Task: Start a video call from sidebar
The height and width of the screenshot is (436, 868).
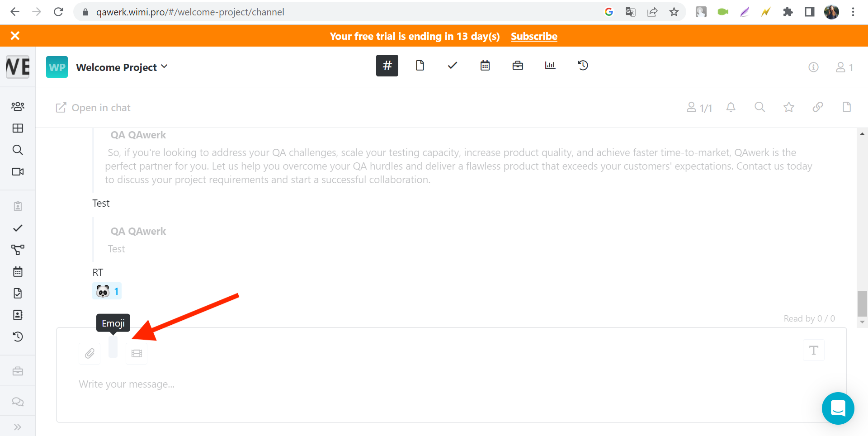Action: pos(18,171)
